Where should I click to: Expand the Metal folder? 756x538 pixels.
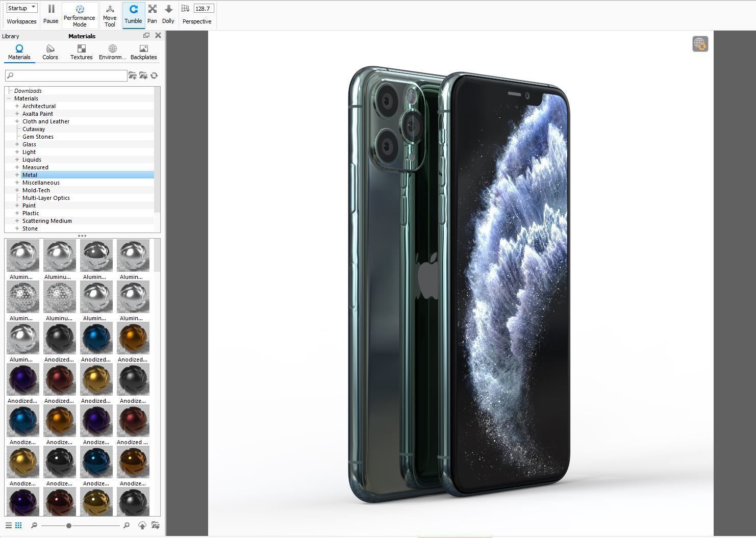point(17,175)
